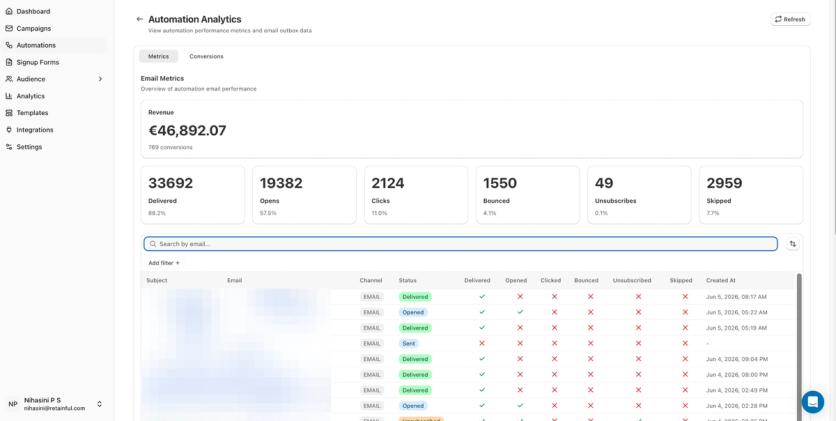This screenshot has width=836, height=421.
Task: Click the 2959 Skipped metric card
Action: (751, 195)
